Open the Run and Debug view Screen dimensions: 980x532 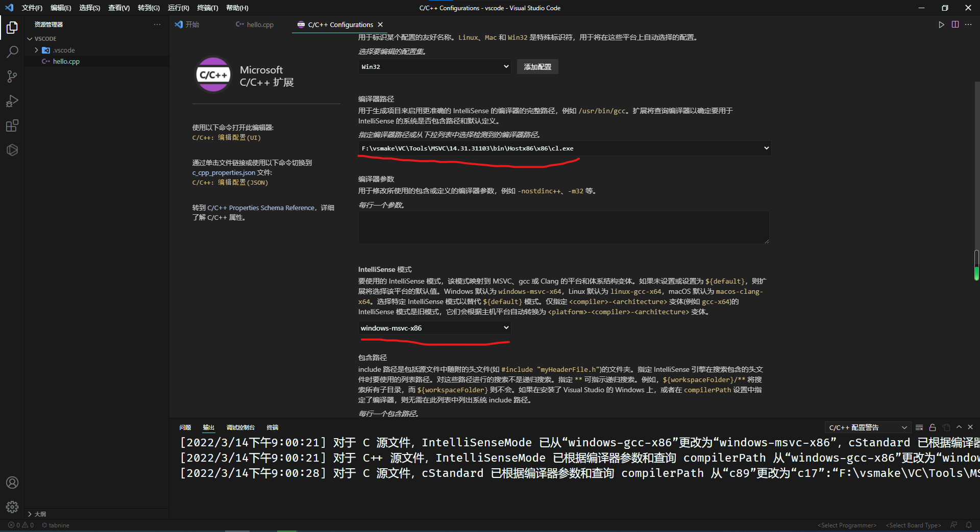point(12,101)
